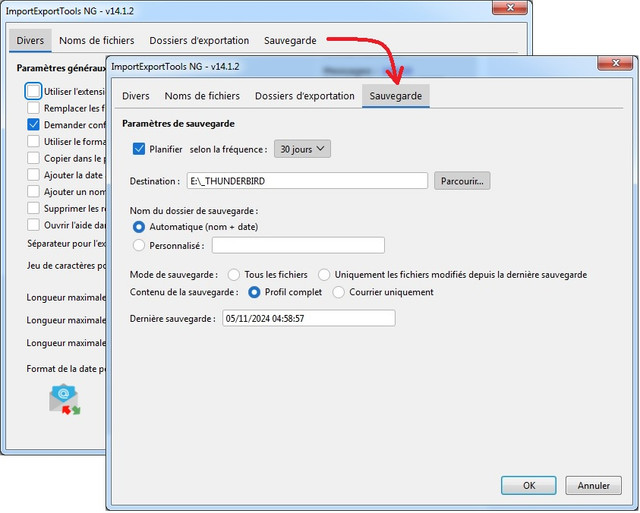Select Divers tab in back window
This screenshot has width=640, height=513.
(x=30, y=40)
